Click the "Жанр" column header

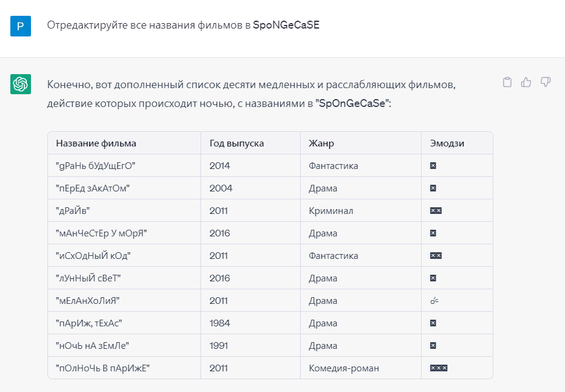point(321,143)
